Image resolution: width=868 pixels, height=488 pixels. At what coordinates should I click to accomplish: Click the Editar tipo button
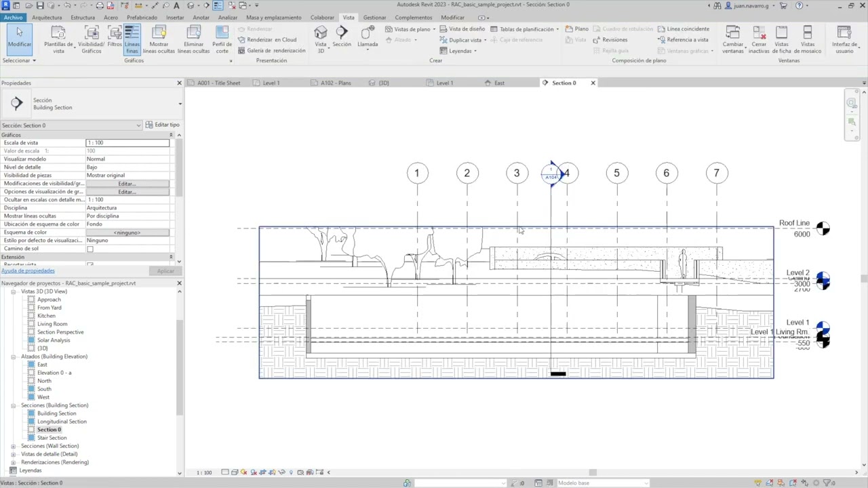[x=163, y=125]
